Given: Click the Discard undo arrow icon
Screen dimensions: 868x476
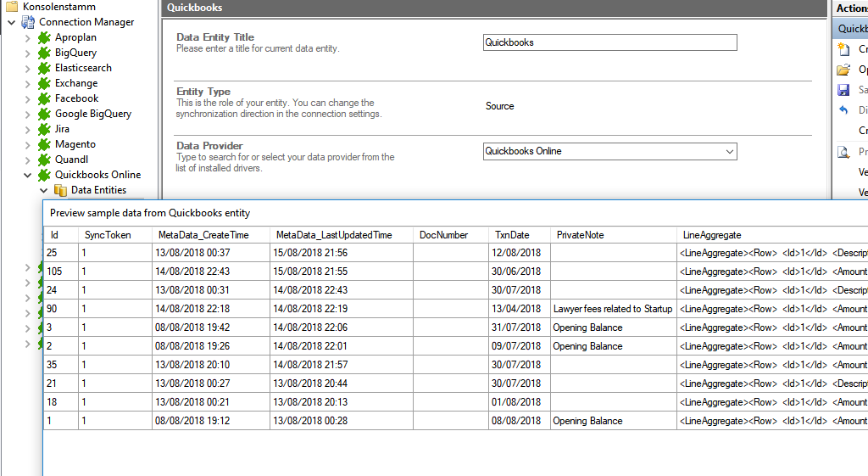Looking at the screenshot, I should point(843,110).
